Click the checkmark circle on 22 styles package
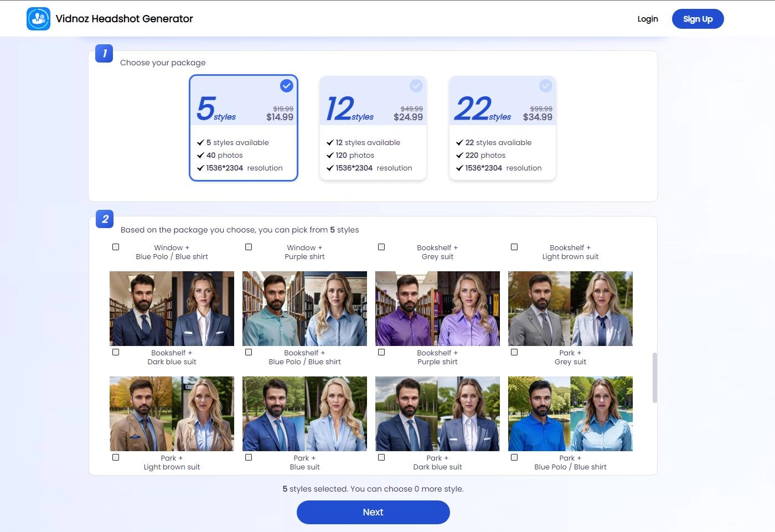The height and width of the screenshot is (532, 775). pyautogui.click(x=545, y=86)
